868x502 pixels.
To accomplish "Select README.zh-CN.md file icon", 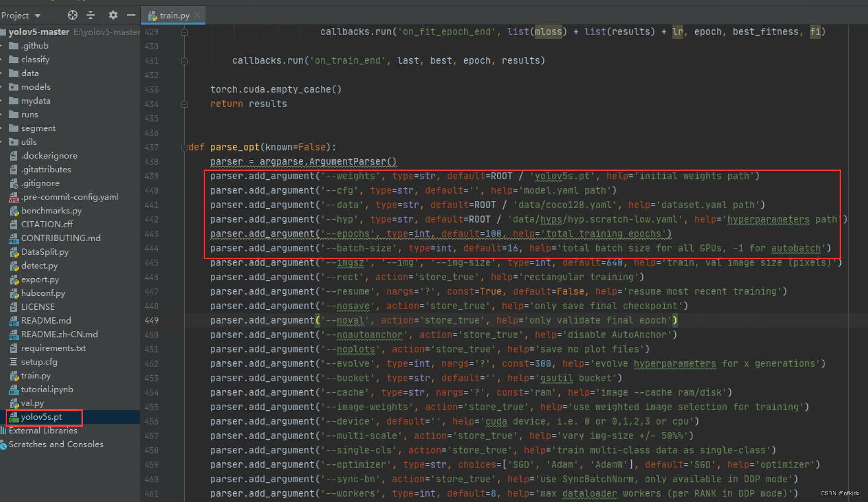I will pos(14,334).
